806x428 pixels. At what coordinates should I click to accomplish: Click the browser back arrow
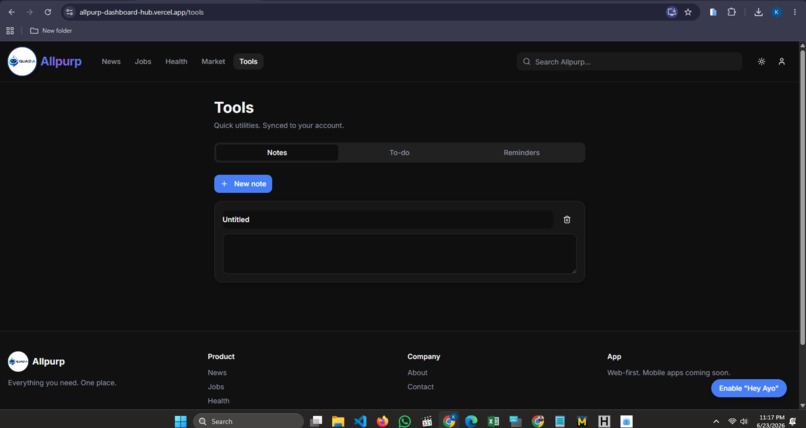(11, 12)
